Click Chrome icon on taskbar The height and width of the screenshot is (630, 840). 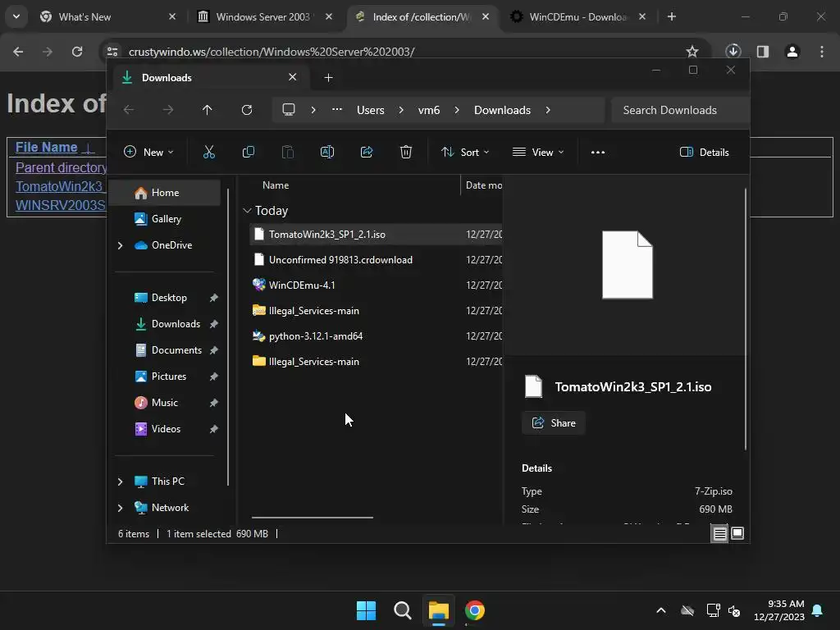(475, 610)
